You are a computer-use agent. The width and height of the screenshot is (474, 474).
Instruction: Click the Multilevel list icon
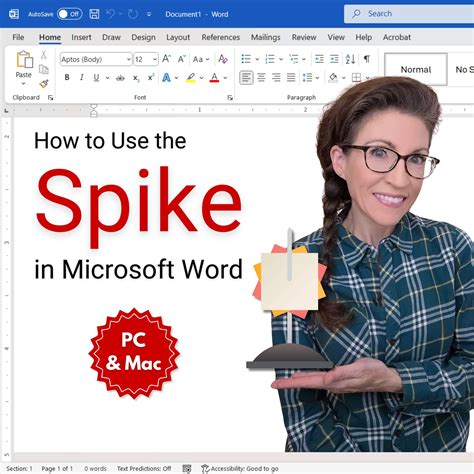[x=294, y=59]
